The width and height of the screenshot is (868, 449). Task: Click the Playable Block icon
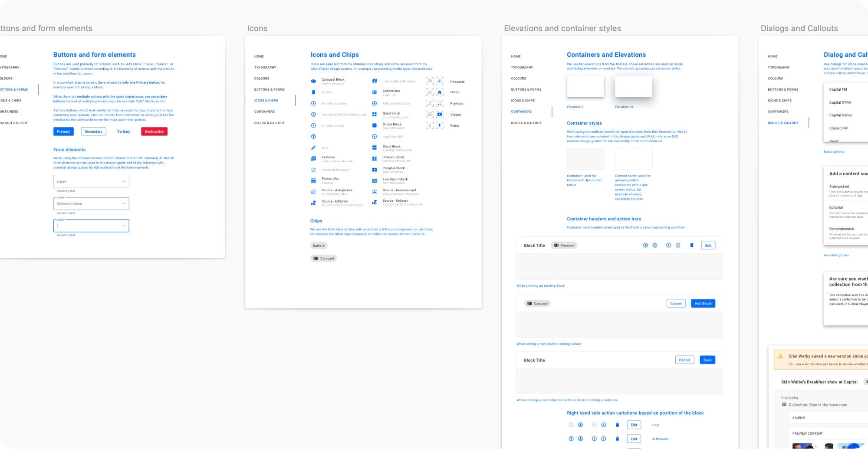pos(375,170)
